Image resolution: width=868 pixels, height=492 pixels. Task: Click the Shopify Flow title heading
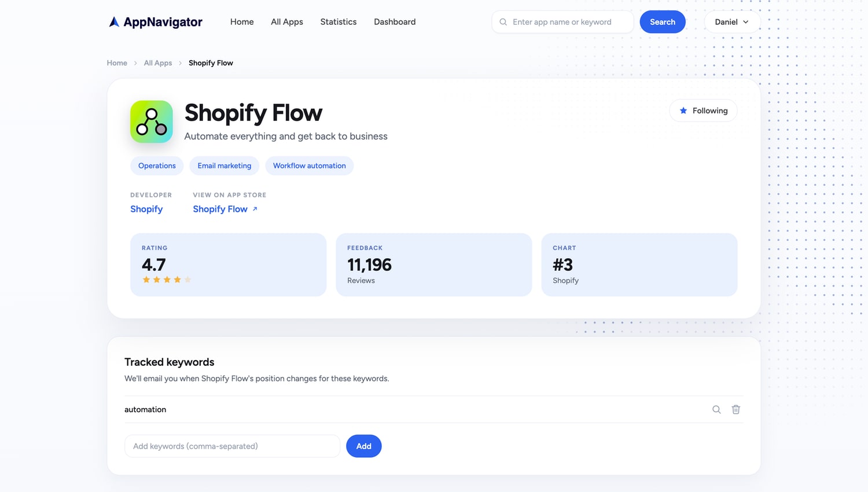253,113
